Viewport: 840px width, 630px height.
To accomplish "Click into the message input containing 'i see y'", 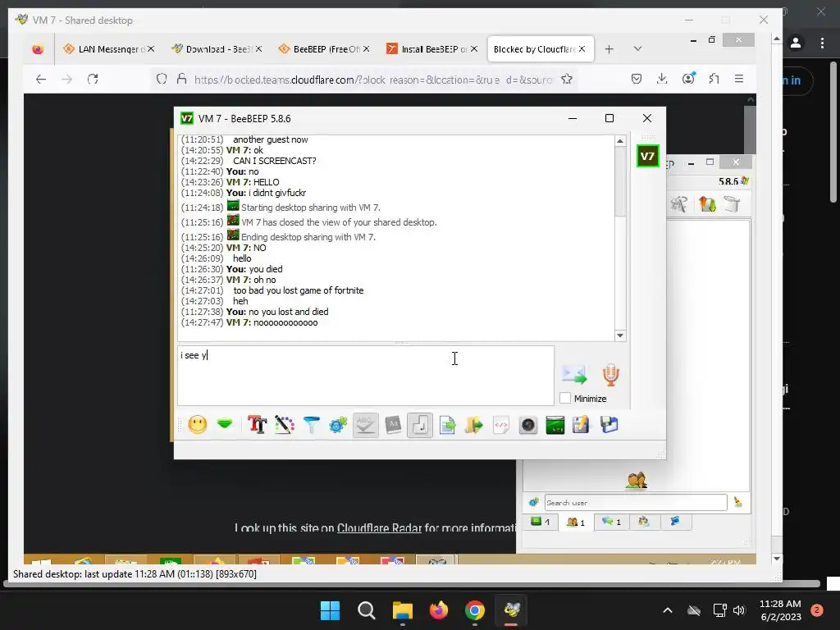I will click(x=366, y=375).
